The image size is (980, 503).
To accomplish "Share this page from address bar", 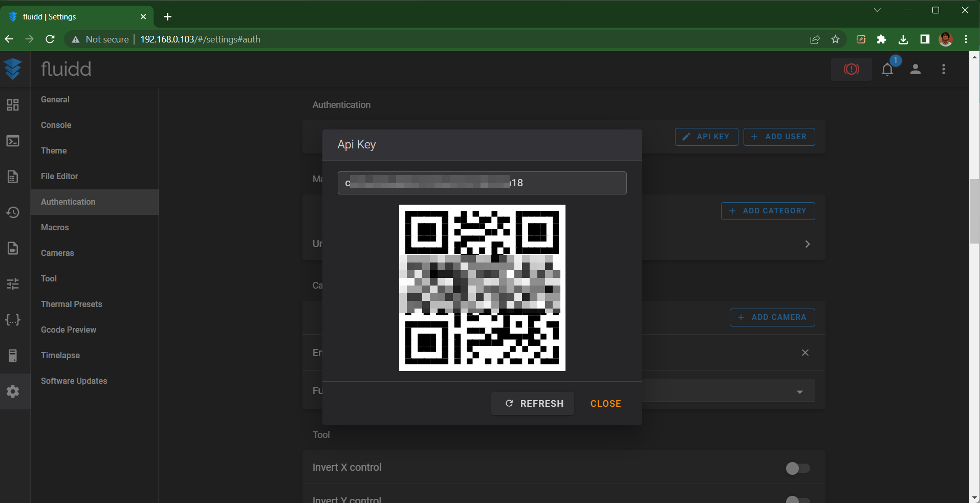I will (x=815, y=39).
